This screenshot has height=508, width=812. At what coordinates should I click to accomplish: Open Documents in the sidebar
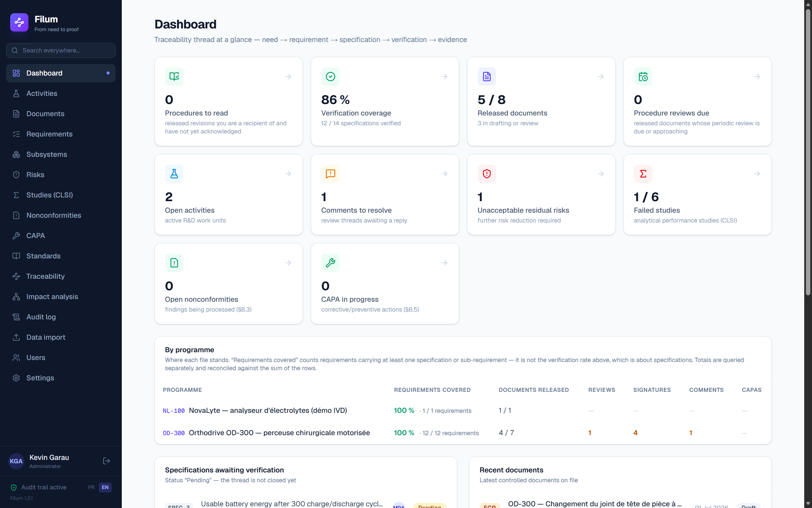point(61,114)
